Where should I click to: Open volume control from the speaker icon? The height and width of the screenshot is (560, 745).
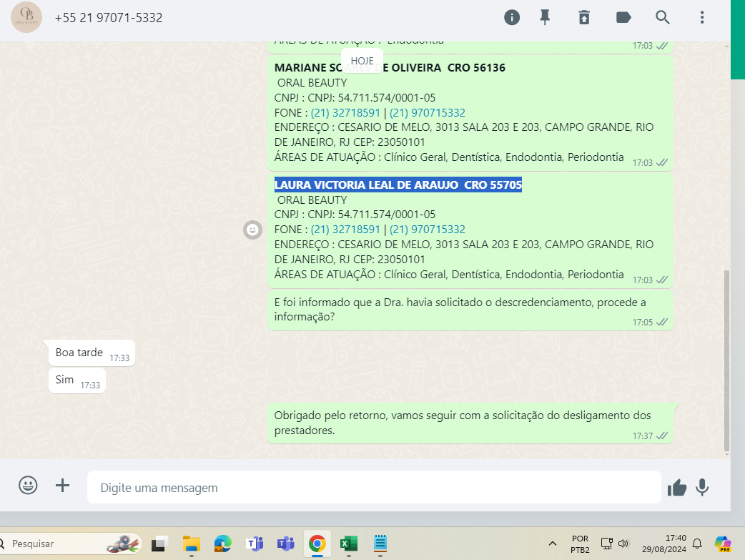[623, 544]
